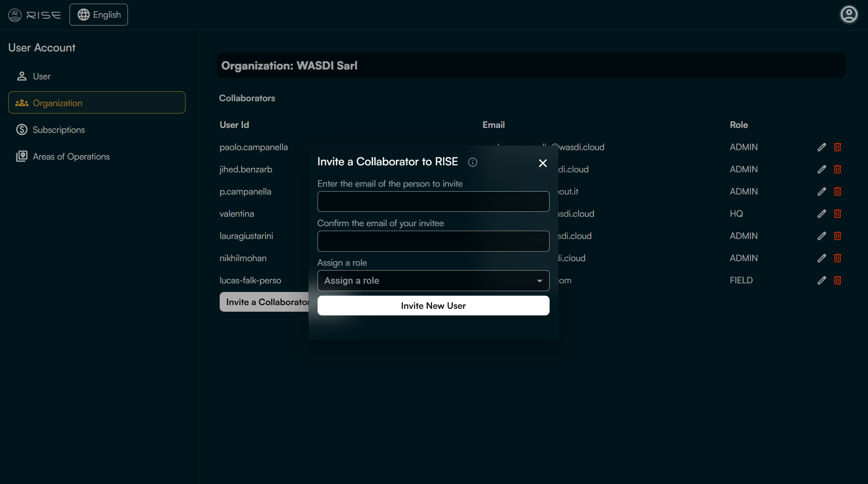Open the user profile avatar menu
868x484 pixels.
click(x=849, y=15)
